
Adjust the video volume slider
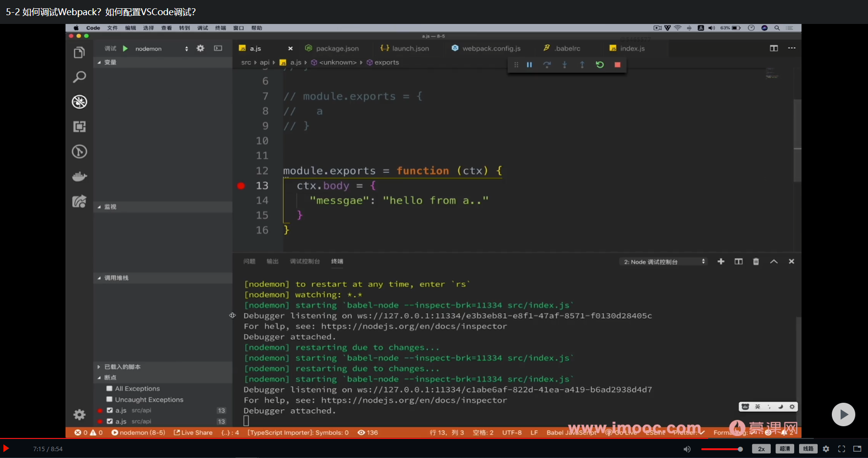(721, 449)
